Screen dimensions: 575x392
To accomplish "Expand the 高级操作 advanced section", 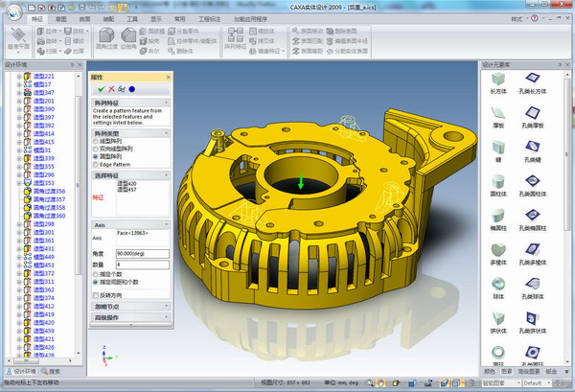I will pos(130,317).
